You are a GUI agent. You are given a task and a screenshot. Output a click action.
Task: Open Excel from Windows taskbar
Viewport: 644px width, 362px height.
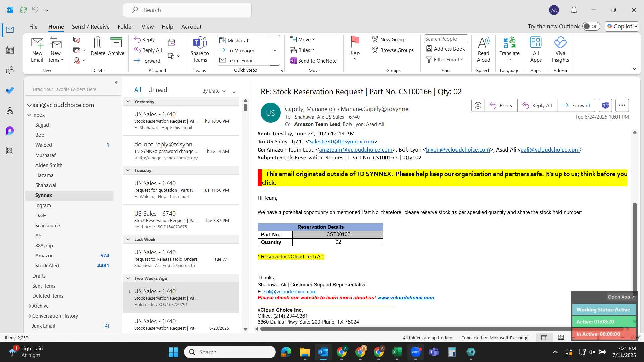pyautogui.click(x=397, y=352)
